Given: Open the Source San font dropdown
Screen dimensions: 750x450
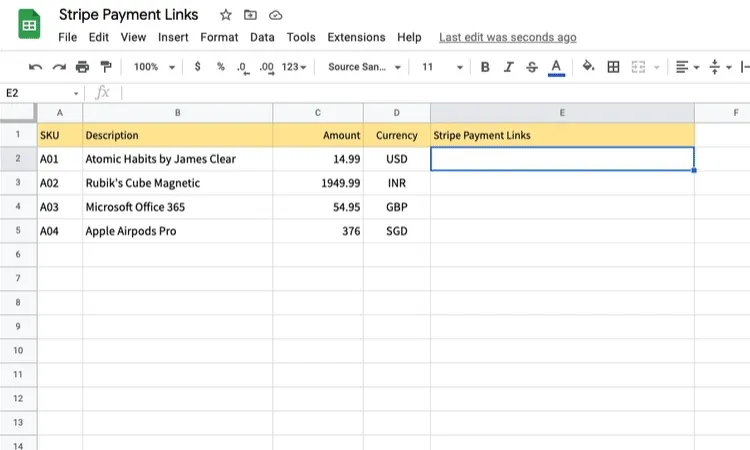Looking at the screenshot, I should point(364,67).
